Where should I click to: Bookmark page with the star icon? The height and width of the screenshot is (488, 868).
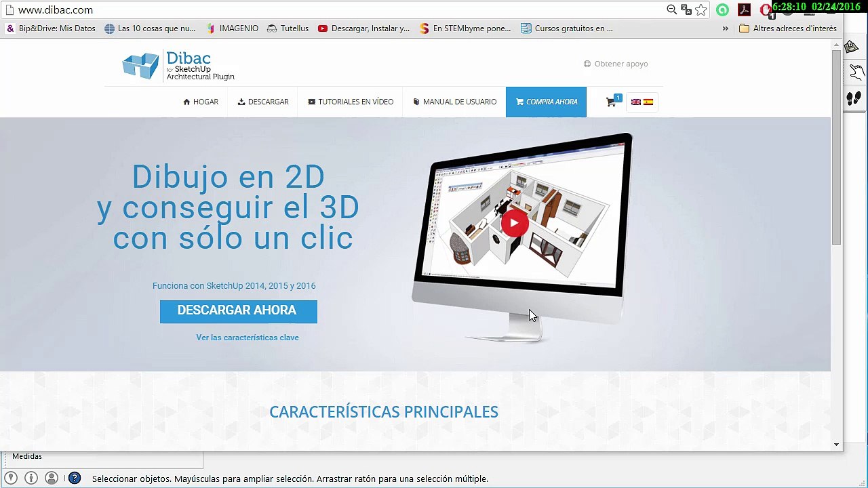701,9
